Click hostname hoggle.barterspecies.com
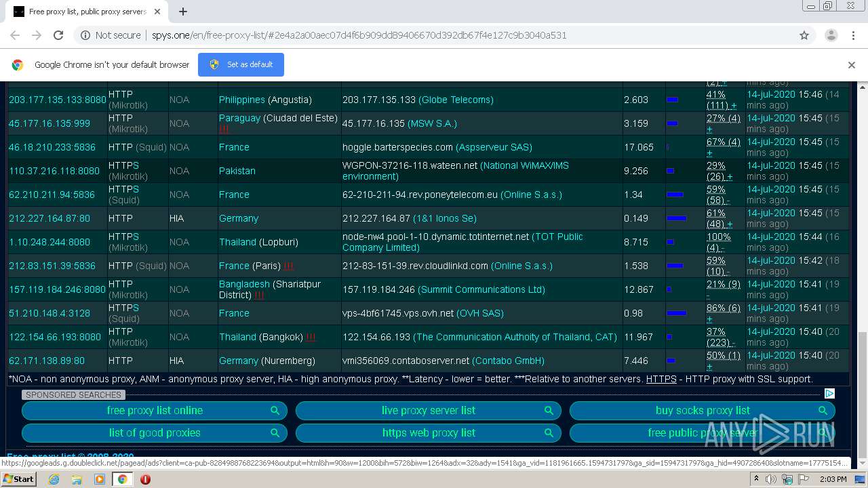The width and height of the screenshot is (868, 488). click(x=397, y=147)
